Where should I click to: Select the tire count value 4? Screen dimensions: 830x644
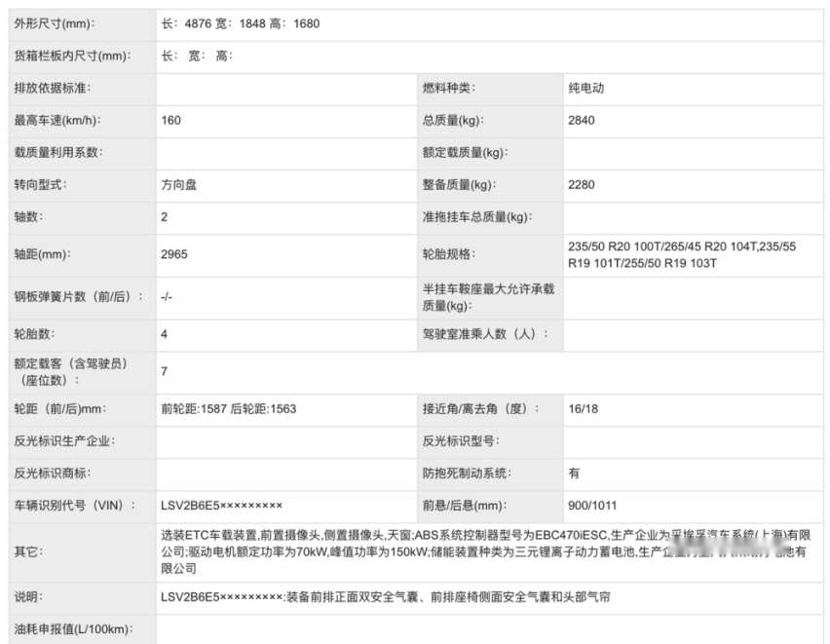point(164,334)
